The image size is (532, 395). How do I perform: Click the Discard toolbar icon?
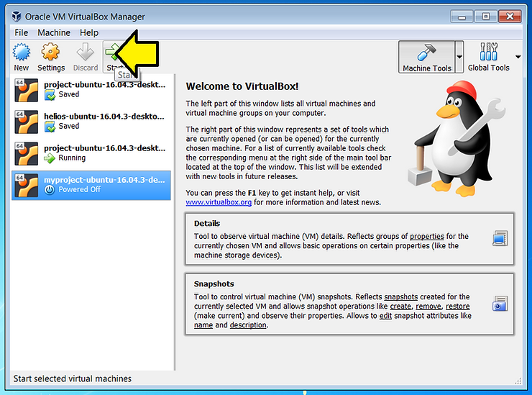[x=85, y=53]
